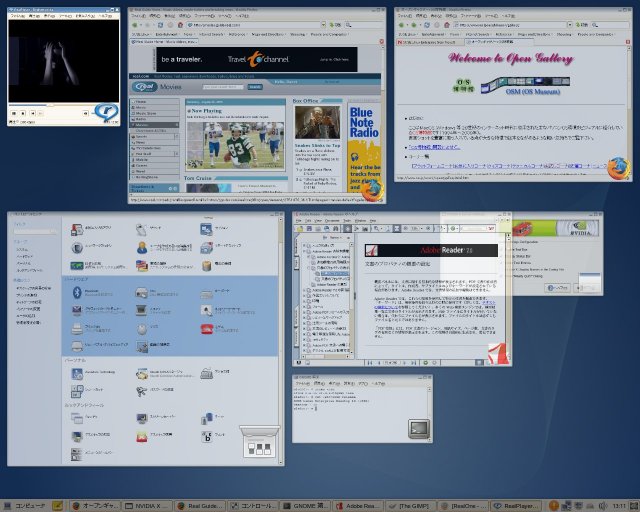The height and width of the screenshot is (512, 640).
Task: Click Travel Channel banner ad
Action: (257, 59)
